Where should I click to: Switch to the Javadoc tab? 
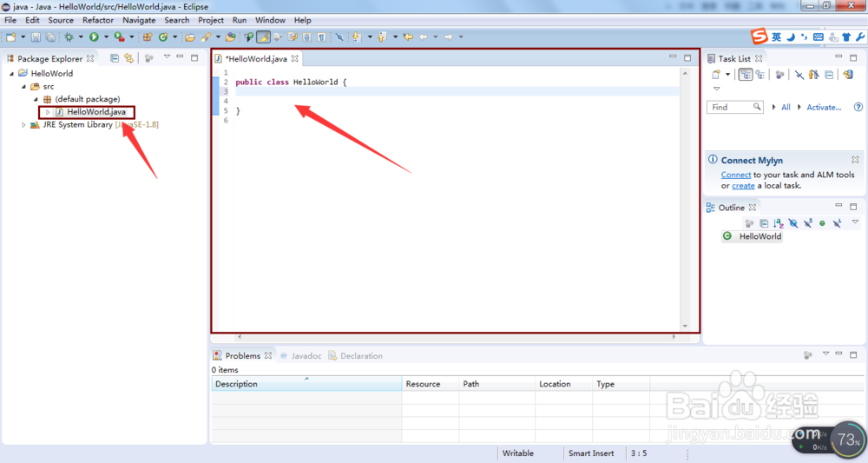tap(301, 355)
